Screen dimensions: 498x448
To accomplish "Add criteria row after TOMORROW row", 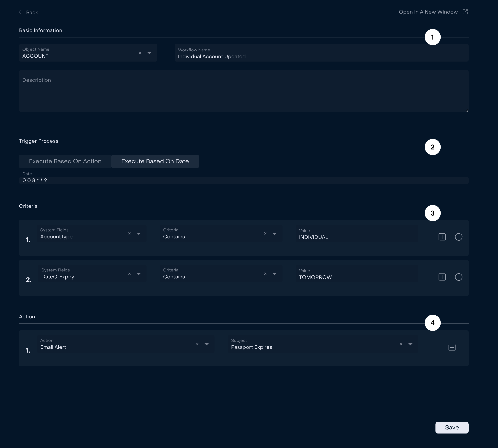I will tap(442, 277).
